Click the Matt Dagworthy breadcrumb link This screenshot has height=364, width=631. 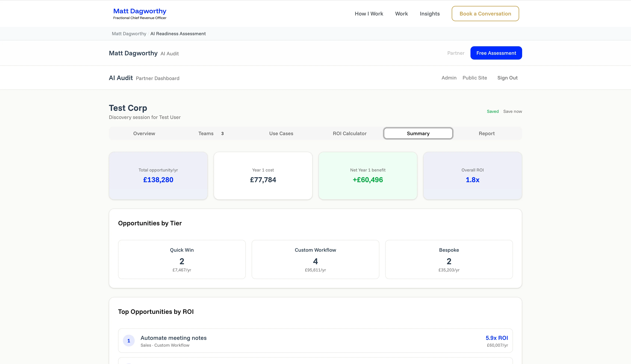tap(129, 34)
